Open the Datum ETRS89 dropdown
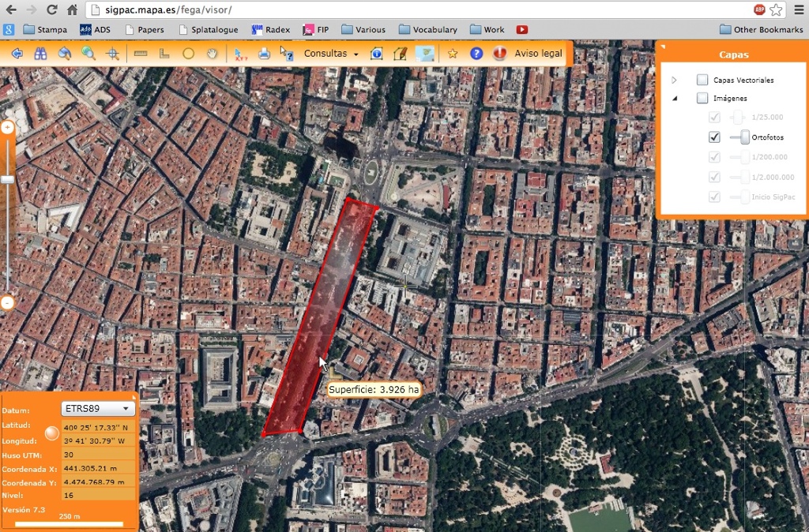This screenshot has height=532, width=809. [x=98, y=409]
